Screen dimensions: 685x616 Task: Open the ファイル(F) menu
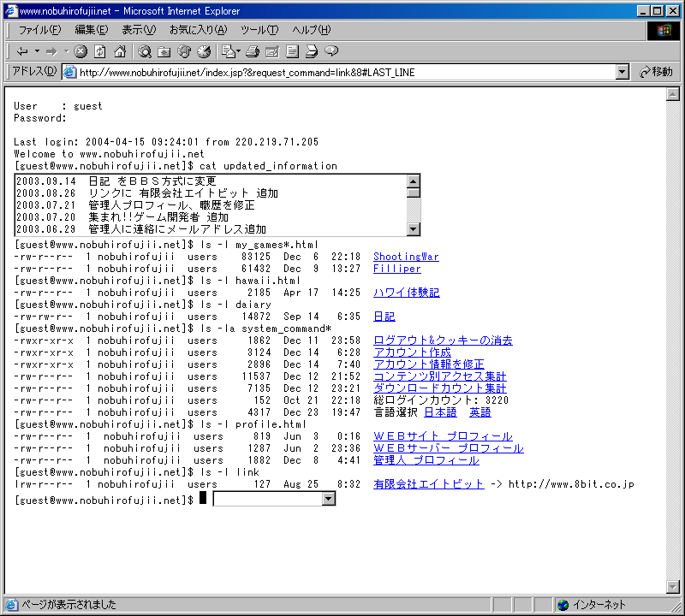[x=39, y=30]
